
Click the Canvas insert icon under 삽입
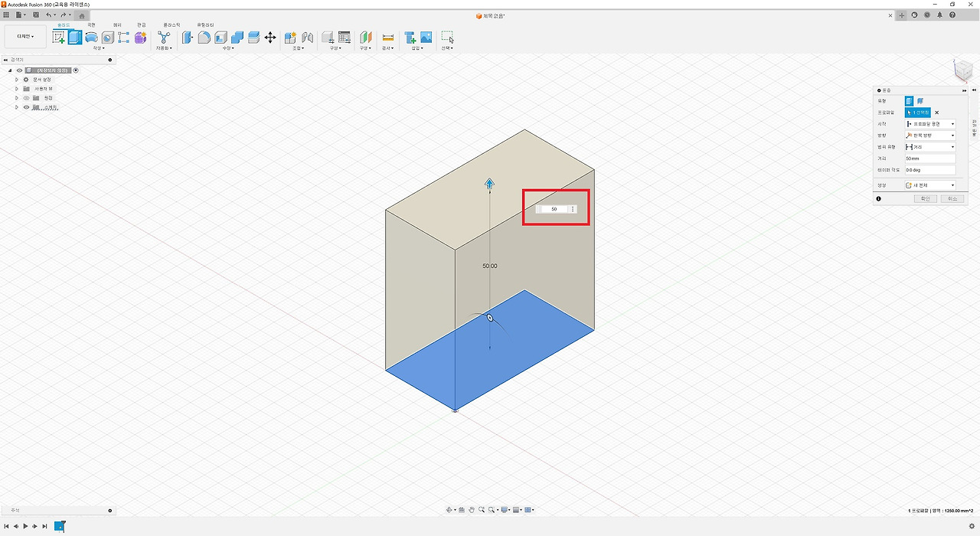pyautogui.click(x=425, y=36)
